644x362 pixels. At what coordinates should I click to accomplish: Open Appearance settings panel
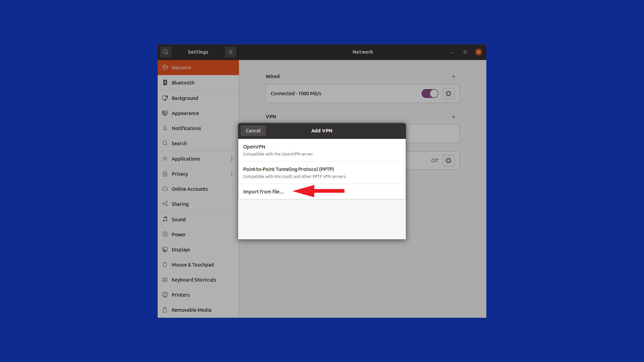(x=198, y=113)
